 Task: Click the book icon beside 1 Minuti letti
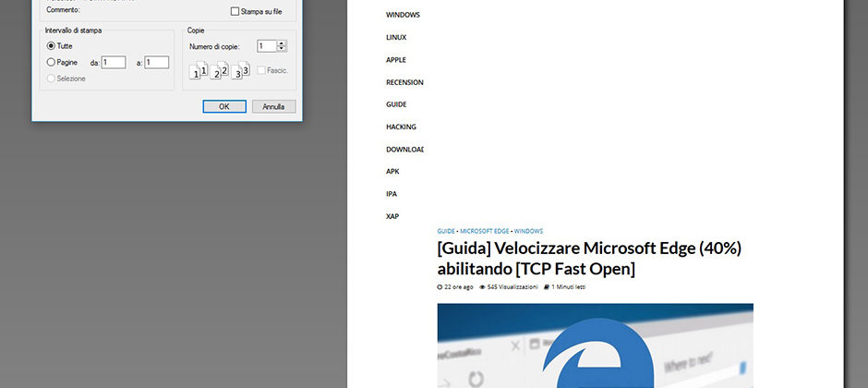(547, 287)
